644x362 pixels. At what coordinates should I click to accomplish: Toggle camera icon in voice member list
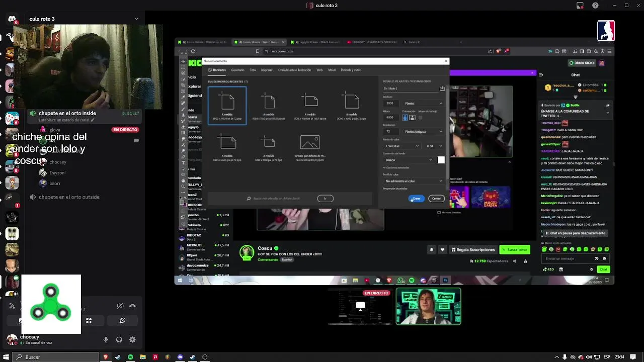[136, 141]
